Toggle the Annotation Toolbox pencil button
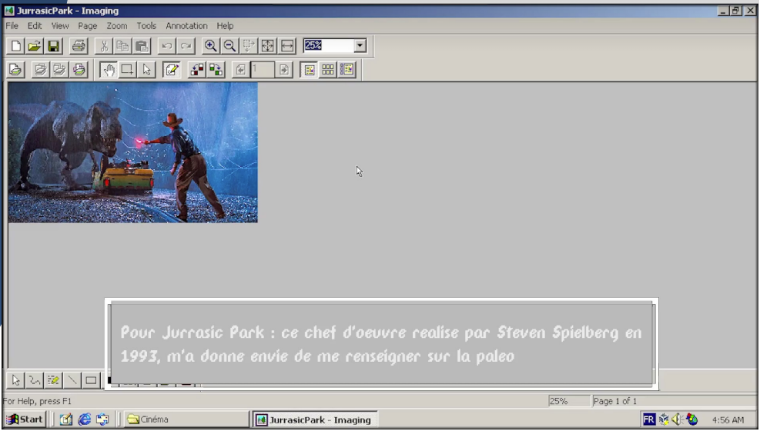Screen dimensions: 759x431 pyautogui.click(x=171, y=70)
